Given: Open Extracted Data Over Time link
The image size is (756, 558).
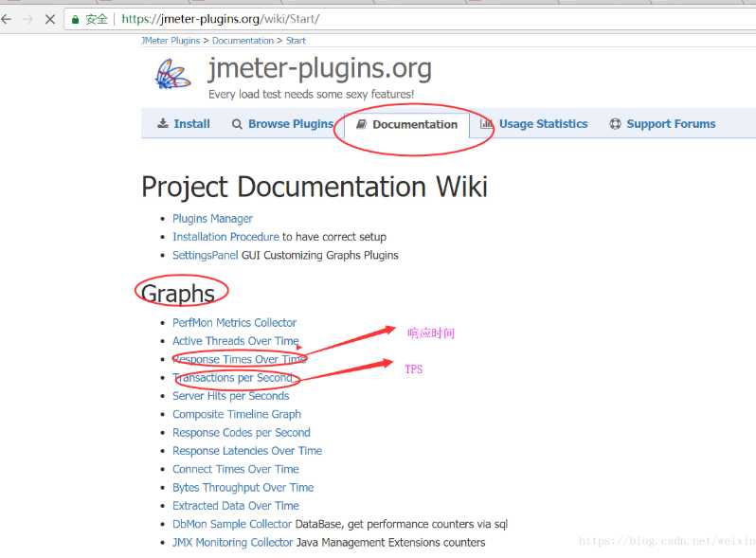Looking at the screenshot, I should click(x=236, y=506).
